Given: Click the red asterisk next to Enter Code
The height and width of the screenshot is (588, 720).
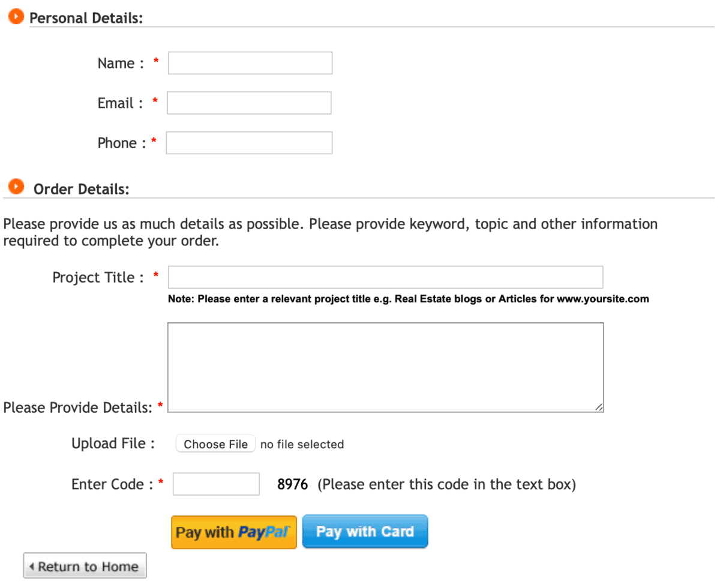Looking at the screenshot, I should (x=160, y=482).
